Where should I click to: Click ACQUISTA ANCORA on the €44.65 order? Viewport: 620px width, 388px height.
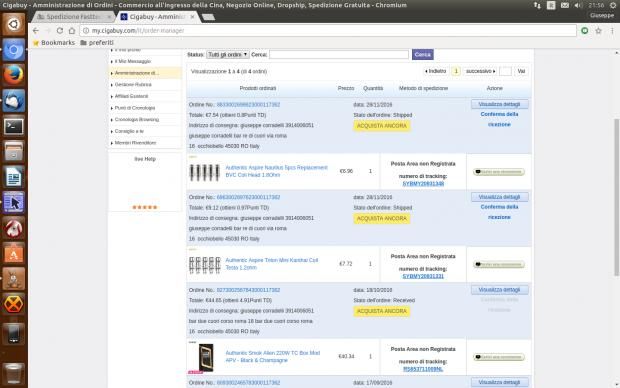pyautogui.click(x=382, y=311)
